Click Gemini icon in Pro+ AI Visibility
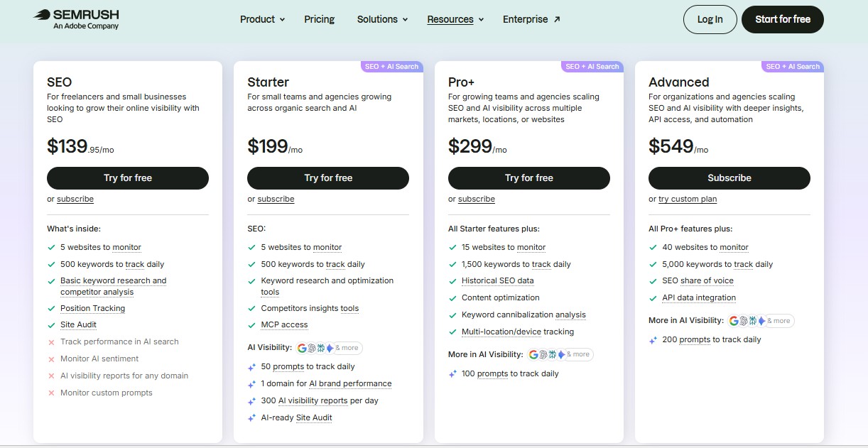This screenshot has height=448, width=868. tap(561, 354)
